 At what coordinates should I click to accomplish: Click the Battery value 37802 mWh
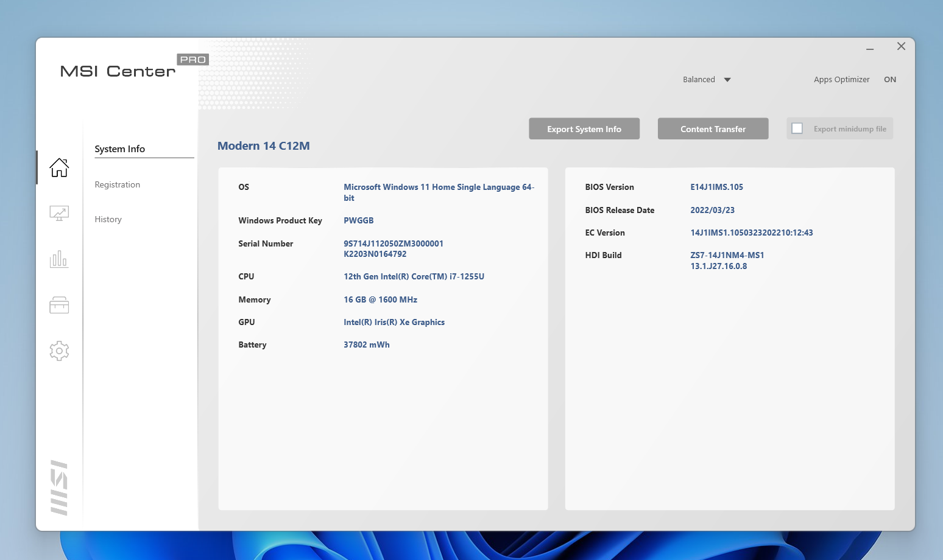(367, 345)
